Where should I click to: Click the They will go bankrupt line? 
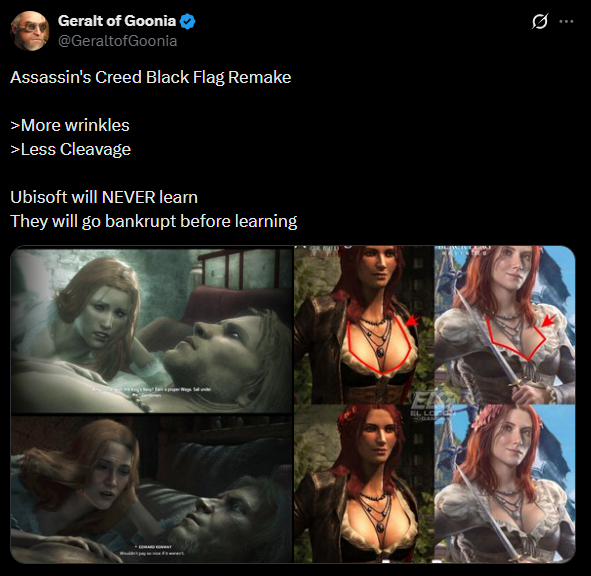tap(154, 221)
